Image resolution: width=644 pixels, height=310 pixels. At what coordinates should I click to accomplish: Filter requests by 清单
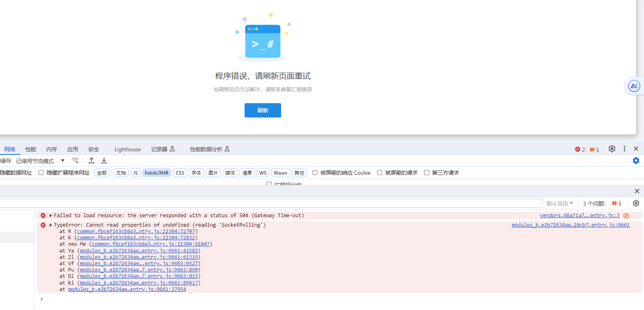pos(247,173)
